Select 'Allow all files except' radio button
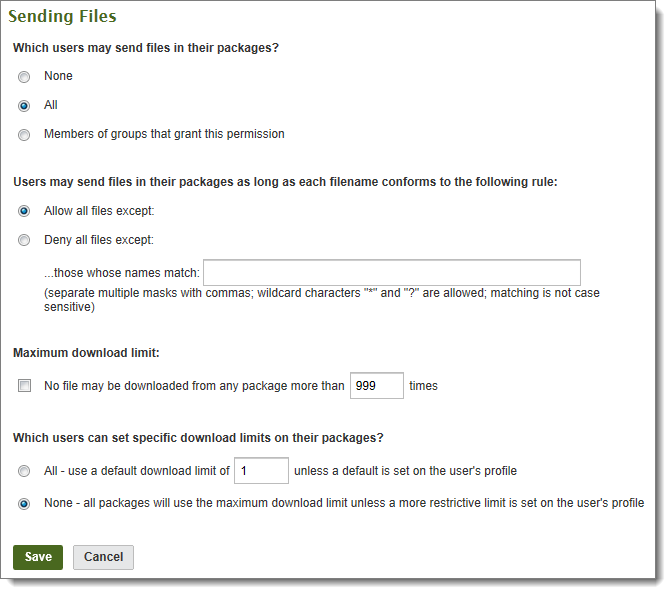 [x=24, y=212]
